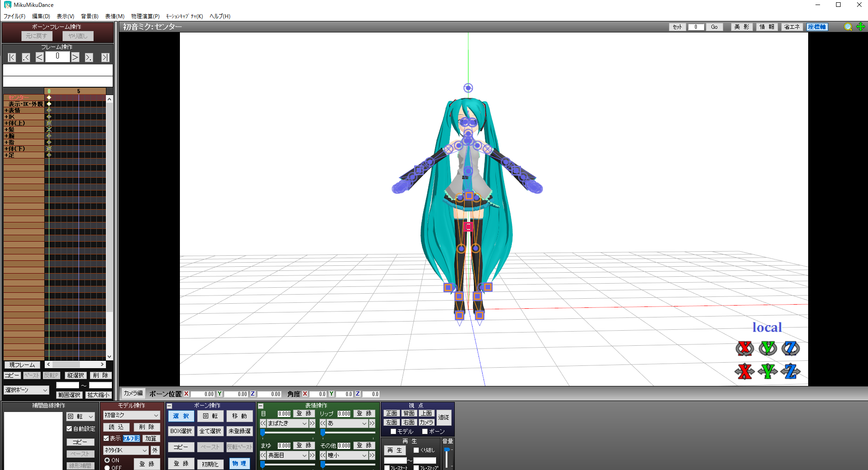
Task: Previous eye morph (<<) next to まばたき
Action: [x=263, y=423]
